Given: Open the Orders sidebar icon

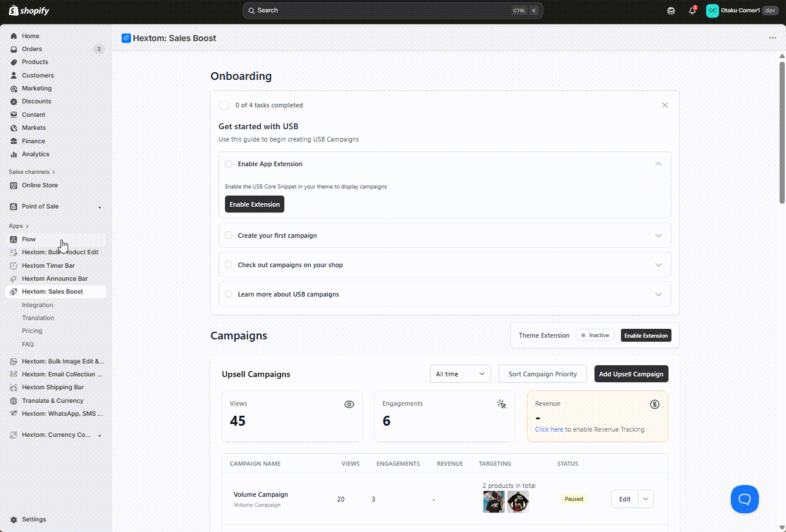Looking at the screenshot, I should [14, 49].
